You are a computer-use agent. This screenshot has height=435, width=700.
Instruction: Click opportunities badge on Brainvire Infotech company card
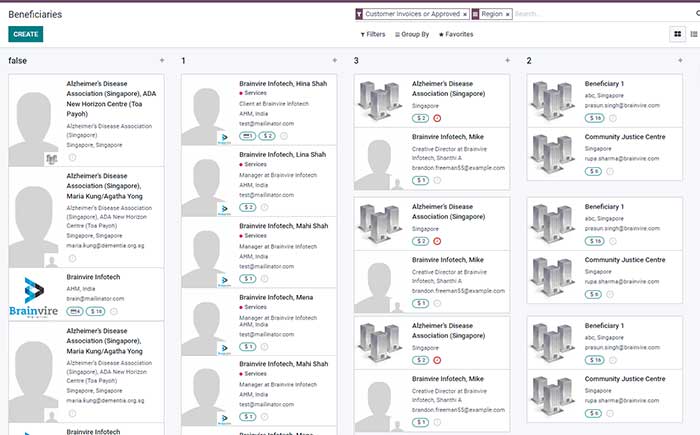tap(75, 311)
